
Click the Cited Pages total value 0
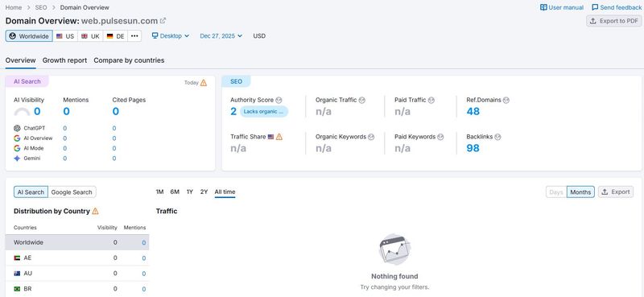(116, 111)
